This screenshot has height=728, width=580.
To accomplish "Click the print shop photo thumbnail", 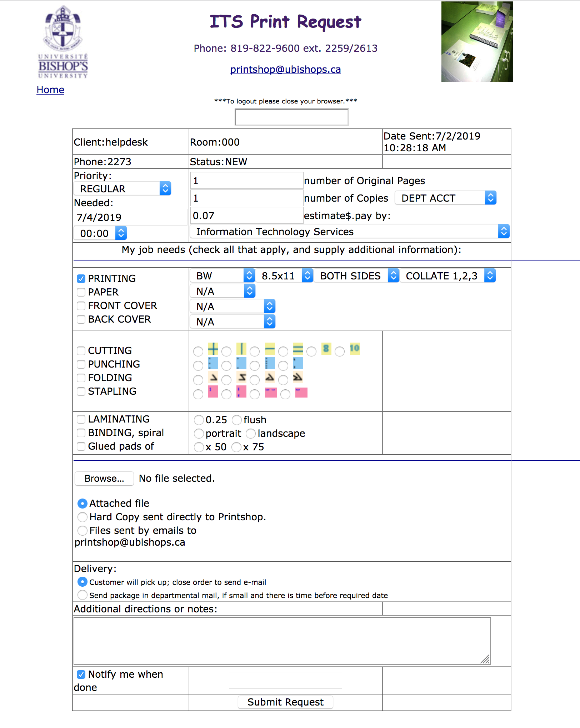I will click(x=477, y=42).
